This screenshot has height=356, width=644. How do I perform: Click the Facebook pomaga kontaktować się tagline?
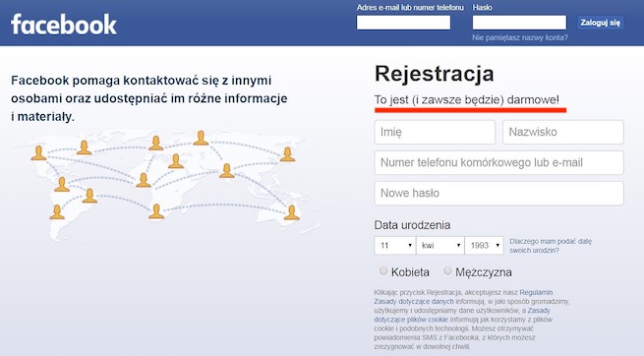(149, 98)
